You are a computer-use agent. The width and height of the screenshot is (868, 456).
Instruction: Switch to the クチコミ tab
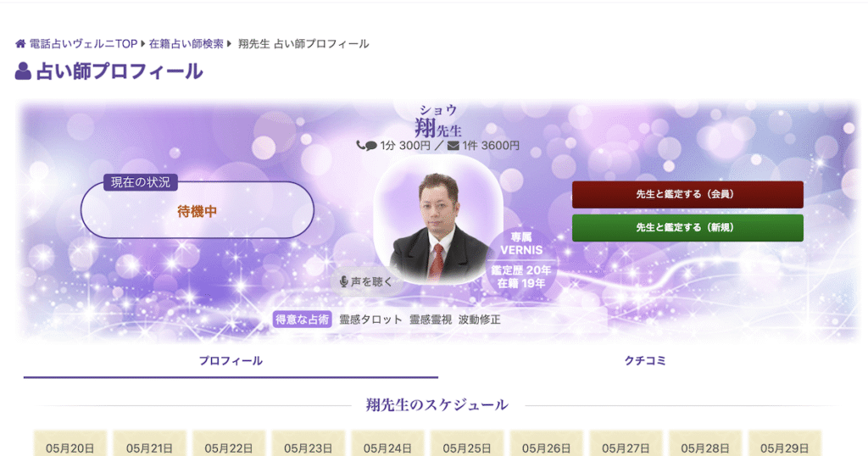pyautogui.click(x=645, y=361)
